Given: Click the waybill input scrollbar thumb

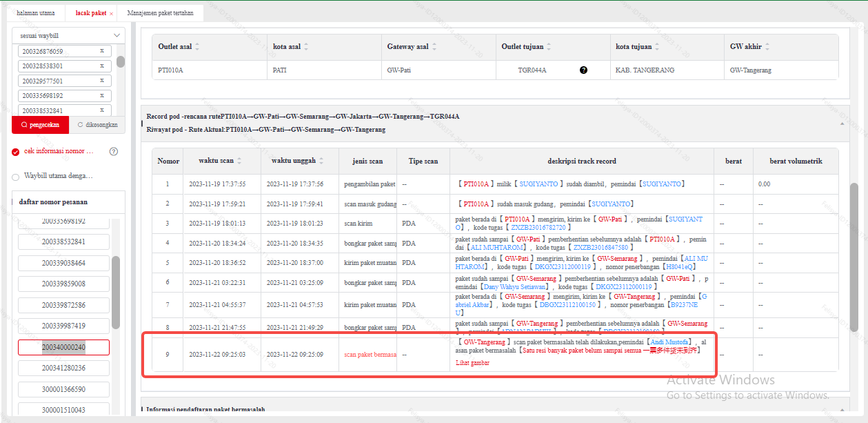Looking at the screenshot, I should point(121,61).
